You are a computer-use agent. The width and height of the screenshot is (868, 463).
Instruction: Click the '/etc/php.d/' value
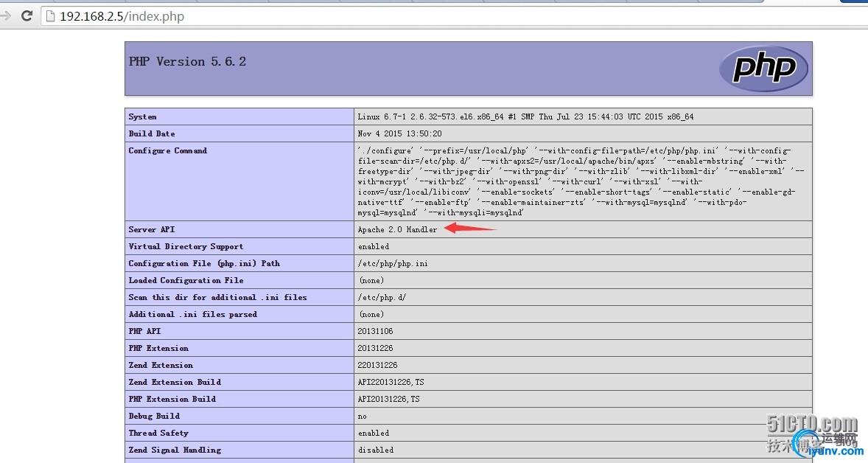coord(382,297)
